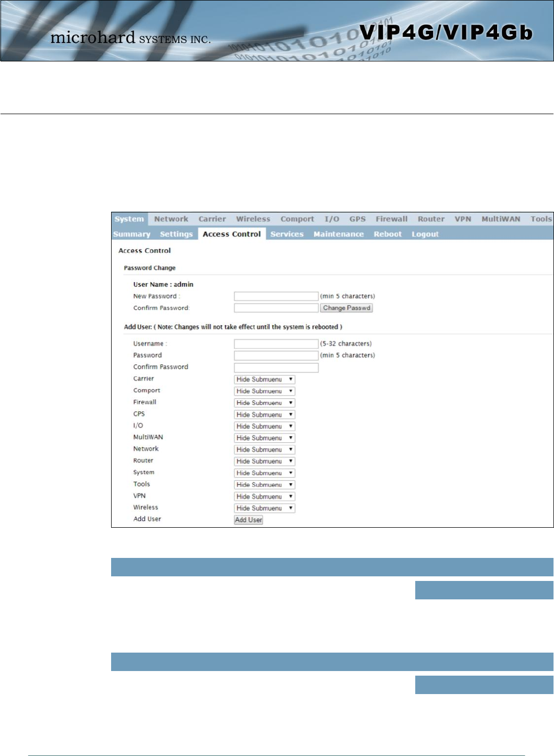Click the Add User button

coord(248,520)
